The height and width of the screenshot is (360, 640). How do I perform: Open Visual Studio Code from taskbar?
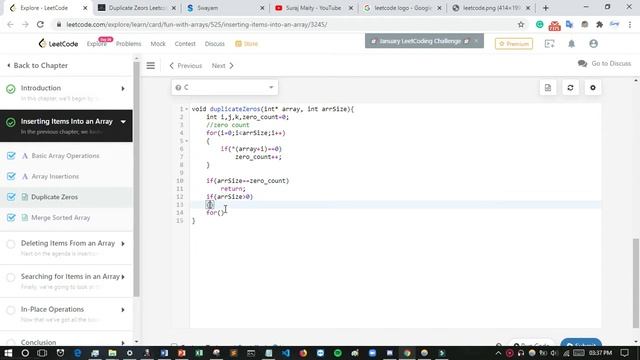(286, 353)
